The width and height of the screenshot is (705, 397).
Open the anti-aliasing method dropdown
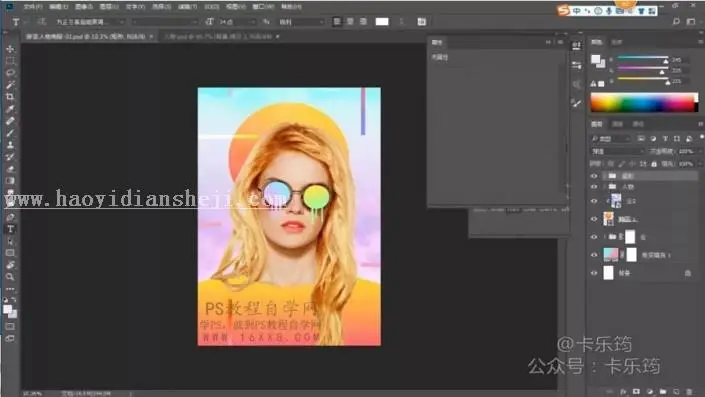coord(300,22)
